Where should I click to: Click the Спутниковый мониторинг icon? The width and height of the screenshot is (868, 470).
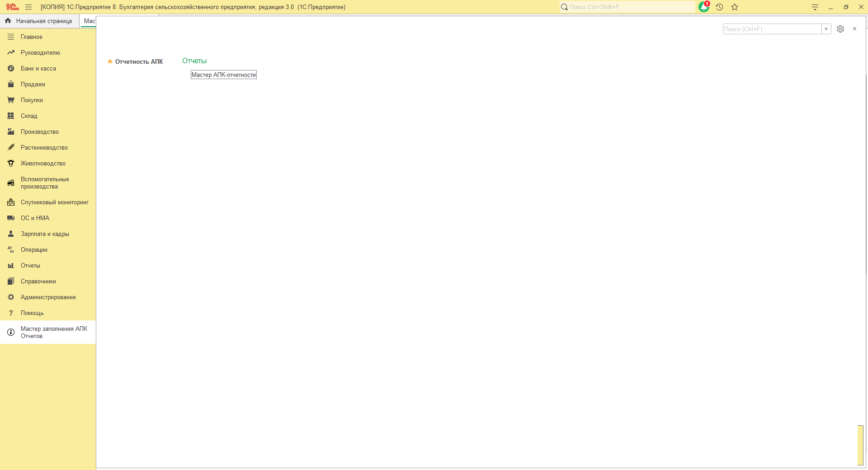pyautogui.click(x=11, y=202)
